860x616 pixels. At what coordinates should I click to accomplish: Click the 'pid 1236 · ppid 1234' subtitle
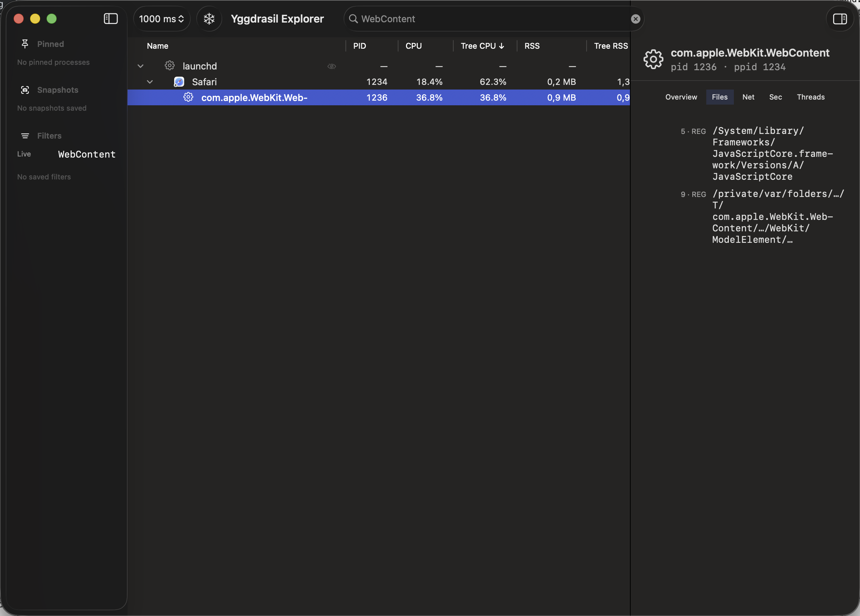point(728,67)
